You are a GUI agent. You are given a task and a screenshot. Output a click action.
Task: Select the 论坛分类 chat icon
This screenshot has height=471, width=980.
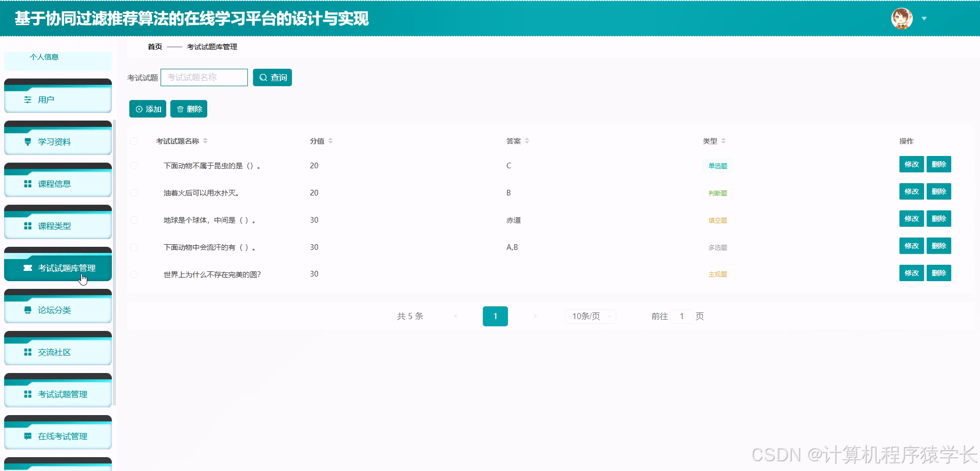click(x=28, y=310)
